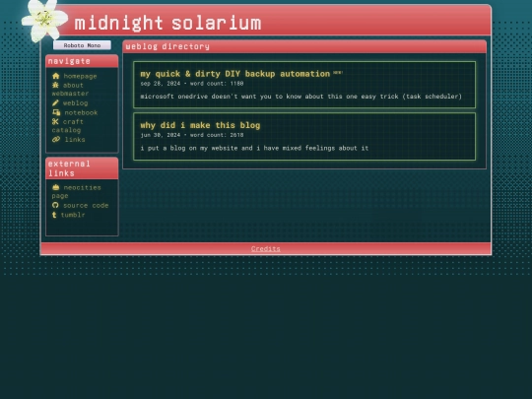Visit the tumblr external link
Image resolution: width=532 pixels, height=399 pixels.
click(73, 215)
